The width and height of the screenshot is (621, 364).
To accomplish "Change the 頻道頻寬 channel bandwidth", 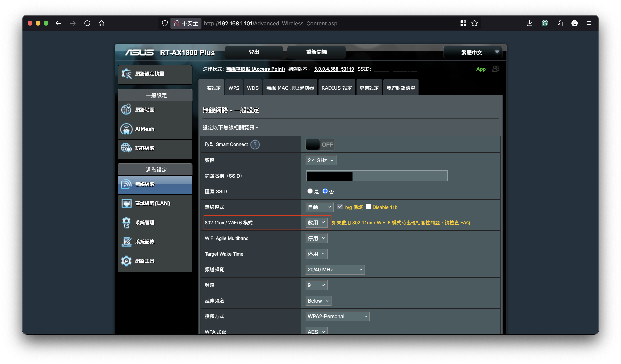I will click(335, 269).
